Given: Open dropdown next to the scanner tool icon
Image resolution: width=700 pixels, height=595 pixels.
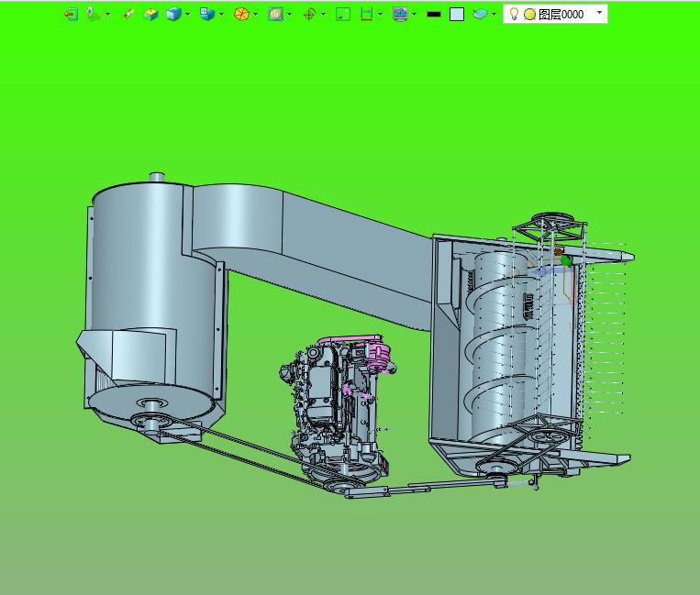Looking at the screenshot, I should pos(107,15).
